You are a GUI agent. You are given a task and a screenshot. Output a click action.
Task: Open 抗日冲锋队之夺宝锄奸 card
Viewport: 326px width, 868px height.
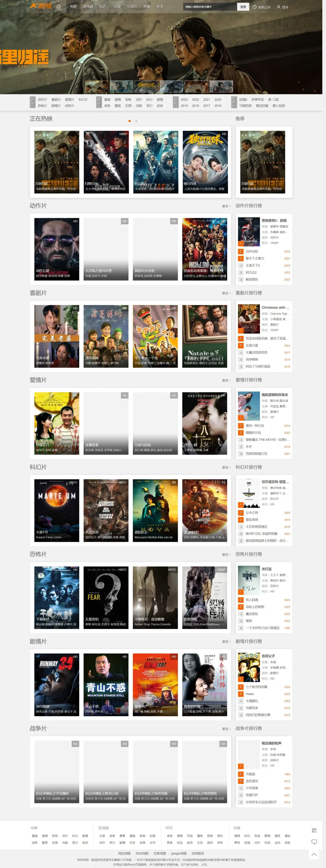tap(57, 772)
